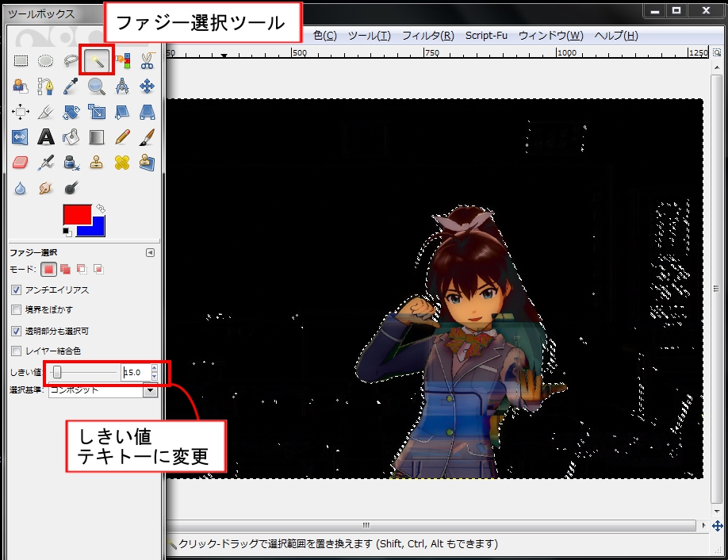Enable the 境界をぼかす checkbox

tap(17, 310)
